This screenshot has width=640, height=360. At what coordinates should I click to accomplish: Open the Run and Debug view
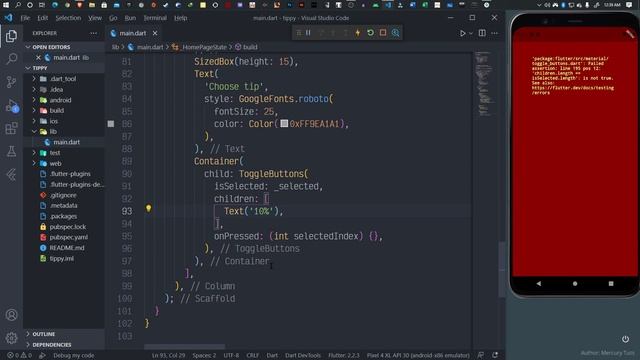[11, 106]
